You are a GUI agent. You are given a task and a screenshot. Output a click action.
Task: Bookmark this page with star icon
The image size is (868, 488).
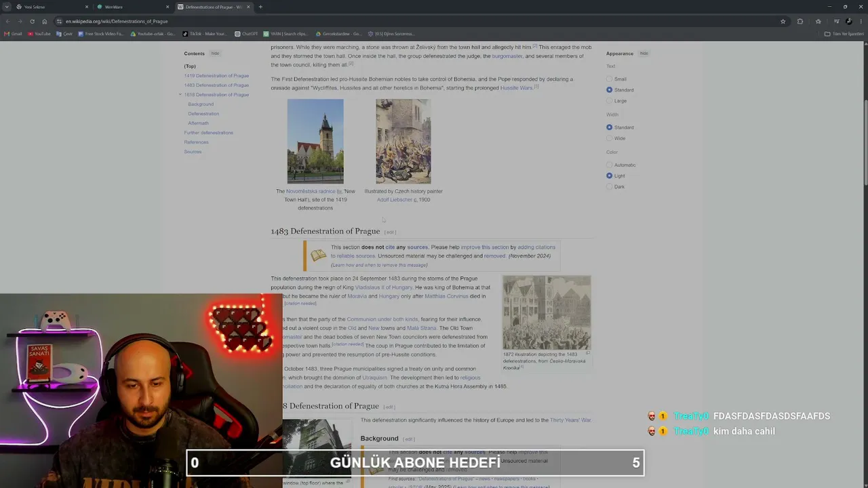(x=783, y=21)
